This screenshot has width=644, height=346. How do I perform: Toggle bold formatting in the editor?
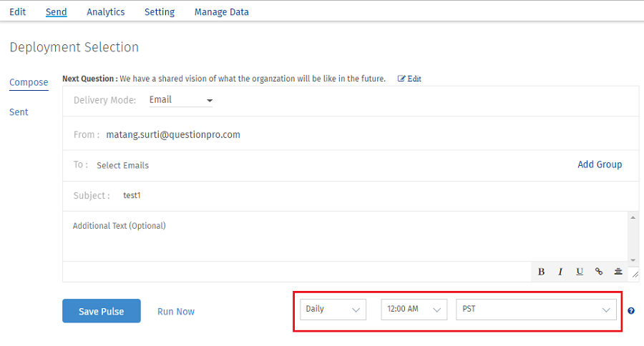click(x=541, y=272)
